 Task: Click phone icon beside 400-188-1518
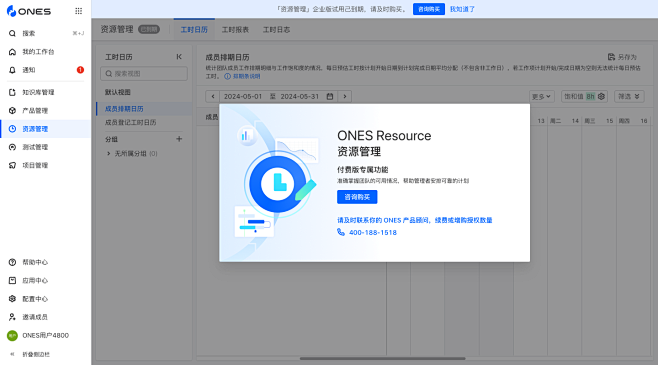341,232
